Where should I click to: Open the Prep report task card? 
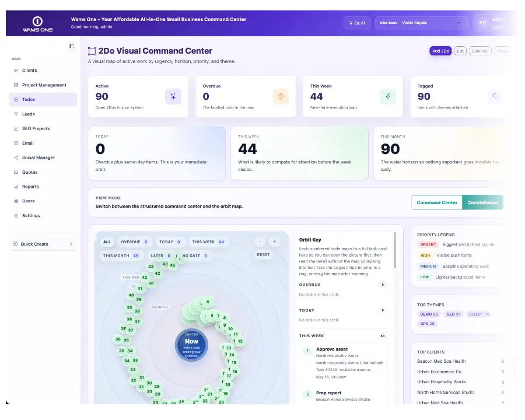click(x=343, y=396)
